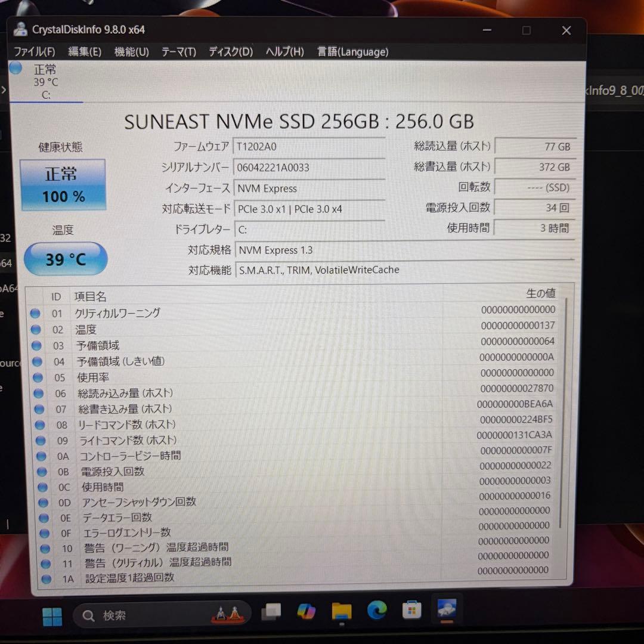Open Copilot from the taskbar

coord(306,611)
